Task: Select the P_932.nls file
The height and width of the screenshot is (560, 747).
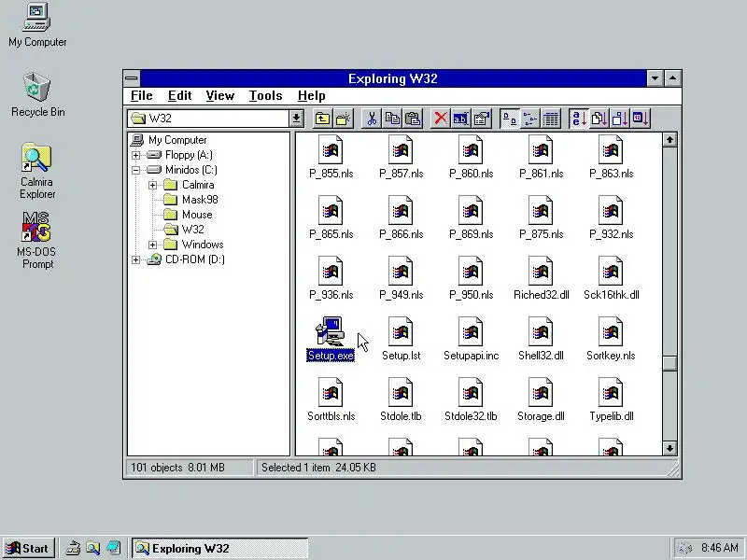Action: tap(611, 217)
